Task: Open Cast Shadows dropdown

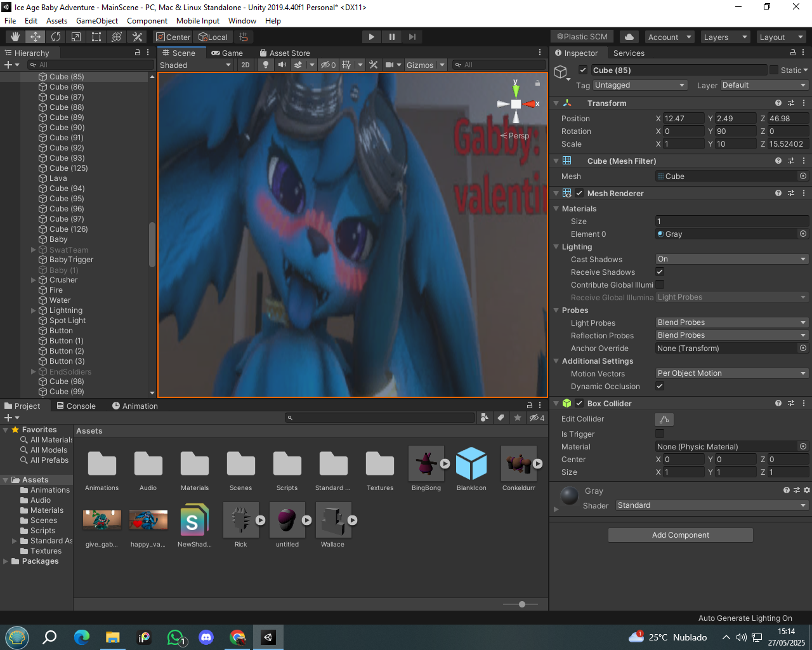Action: click(x=732, y=259)
